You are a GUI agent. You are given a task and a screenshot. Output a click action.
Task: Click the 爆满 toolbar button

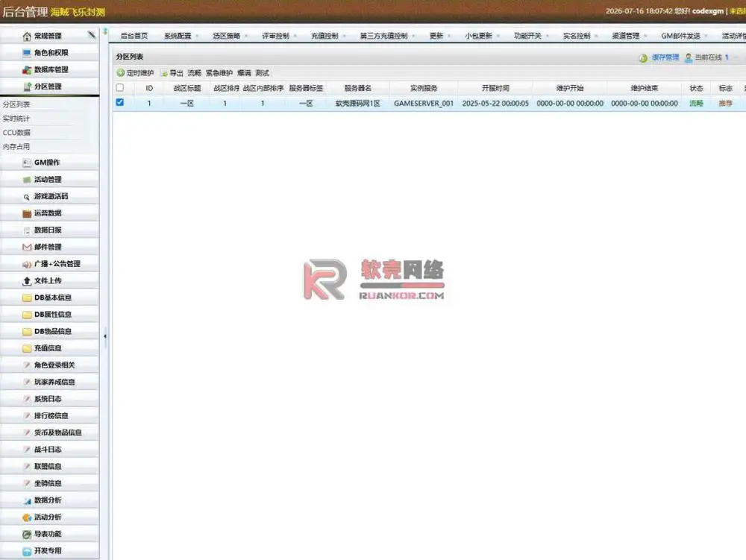(x=244, y=73)
